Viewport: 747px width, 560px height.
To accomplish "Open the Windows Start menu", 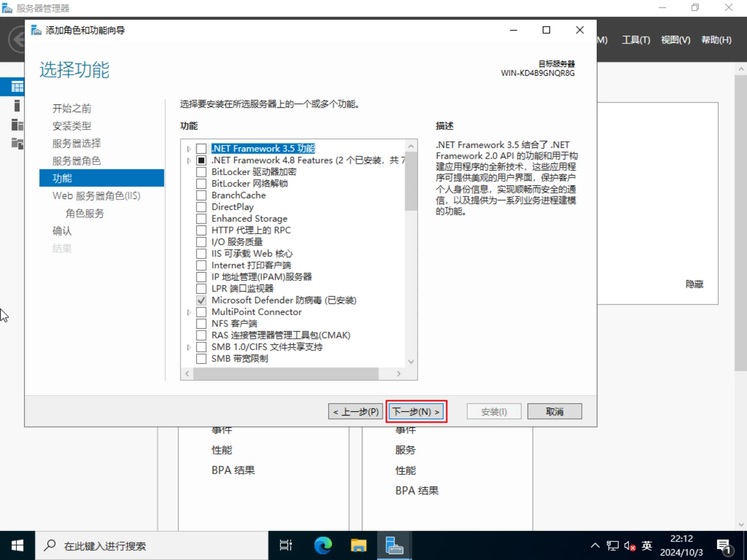I will pos(17,546).
